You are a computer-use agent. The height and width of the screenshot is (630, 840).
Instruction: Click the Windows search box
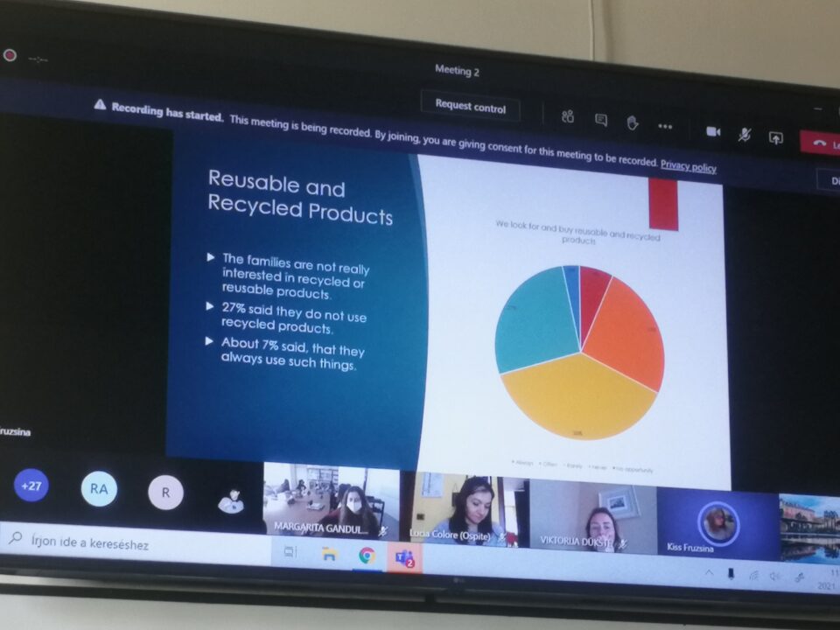(131, 543)
